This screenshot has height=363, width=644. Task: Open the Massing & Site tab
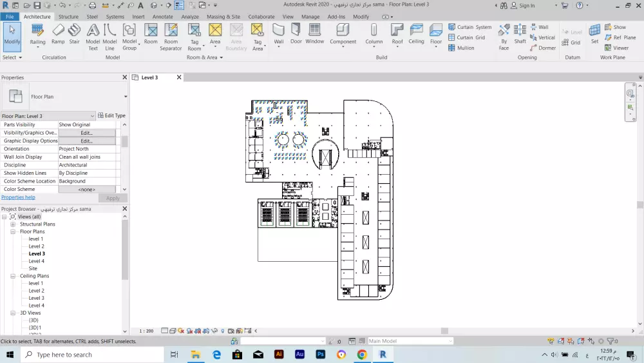223,17
